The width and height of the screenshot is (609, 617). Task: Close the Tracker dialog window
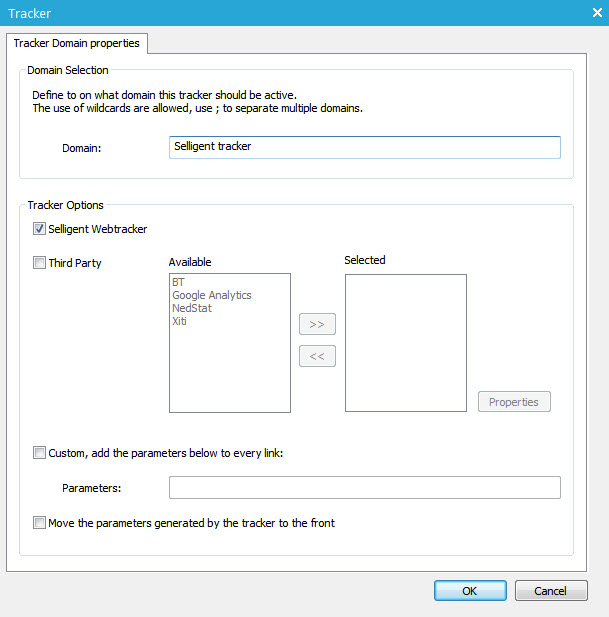(596, 13)
